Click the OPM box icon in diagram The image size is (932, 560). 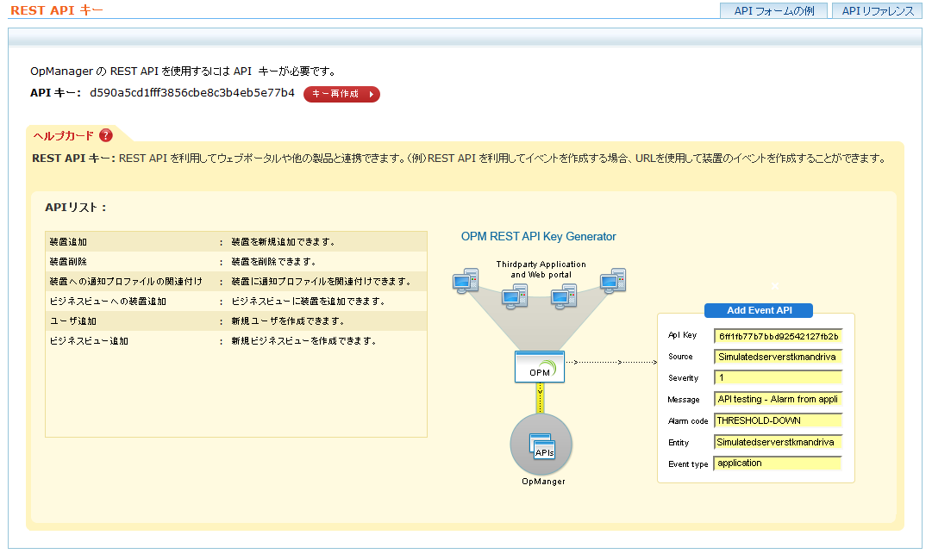[540, 366]
